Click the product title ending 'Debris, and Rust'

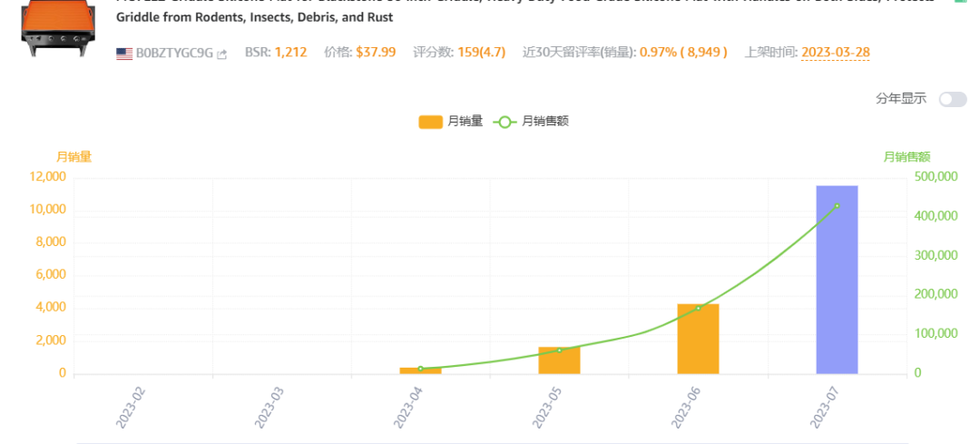click(x=526, y=9)
